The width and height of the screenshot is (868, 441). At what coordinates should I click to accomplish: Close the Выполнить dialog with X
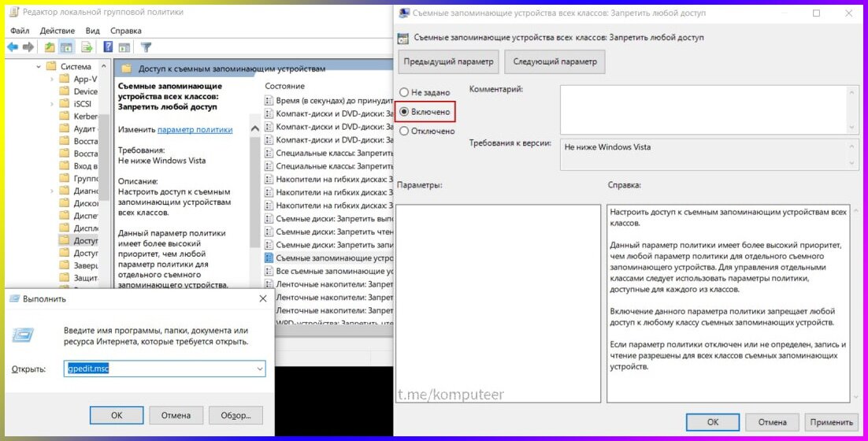[x=263, y=298]
